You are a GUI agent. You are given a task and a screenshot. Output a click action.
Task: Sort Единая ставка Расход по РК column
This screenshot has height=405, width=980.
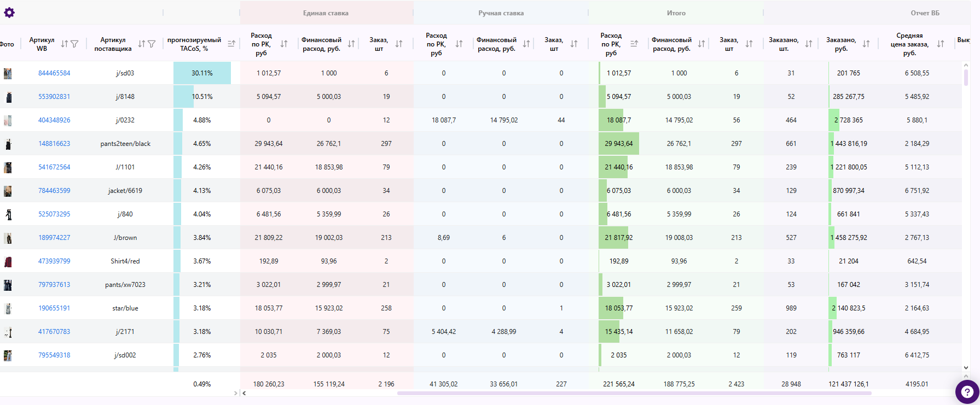[x=284, y=44]
